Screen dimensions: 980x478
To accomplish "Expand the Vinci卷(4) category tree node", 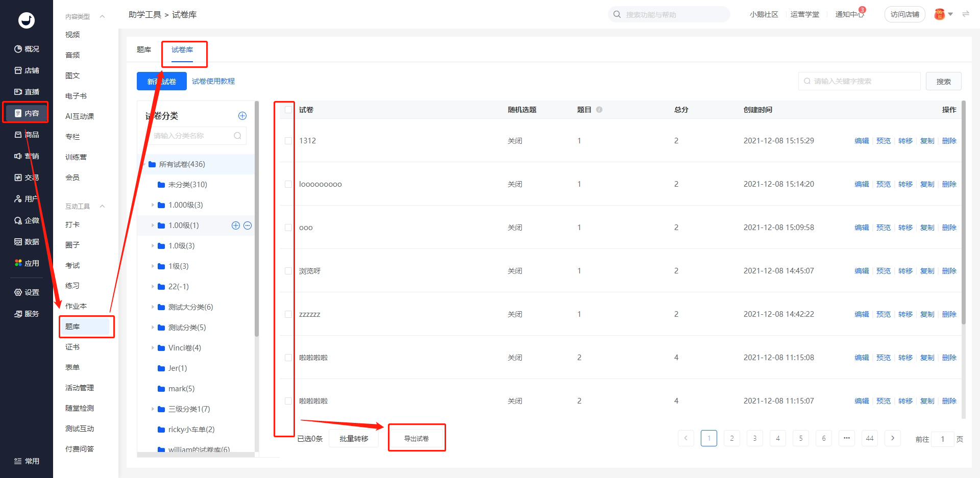I will 153,348.
